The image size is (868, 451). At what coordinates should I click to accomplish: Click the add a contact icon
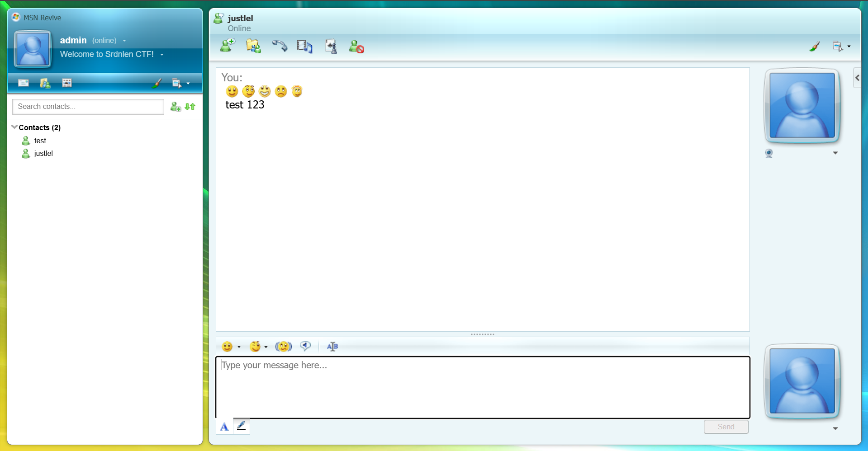click(175, 107)
